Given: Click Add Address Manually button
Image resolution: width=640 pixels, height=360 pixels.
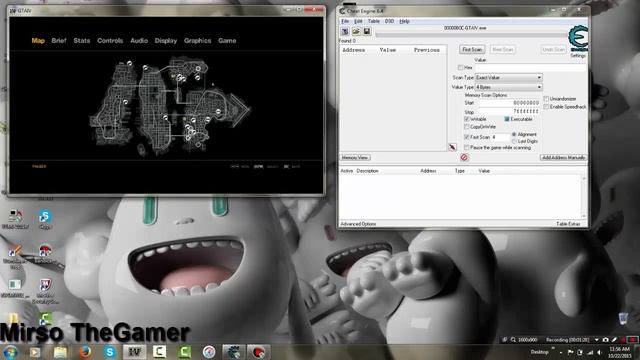Looking at the screenshot, I should (x=563, y=158).
